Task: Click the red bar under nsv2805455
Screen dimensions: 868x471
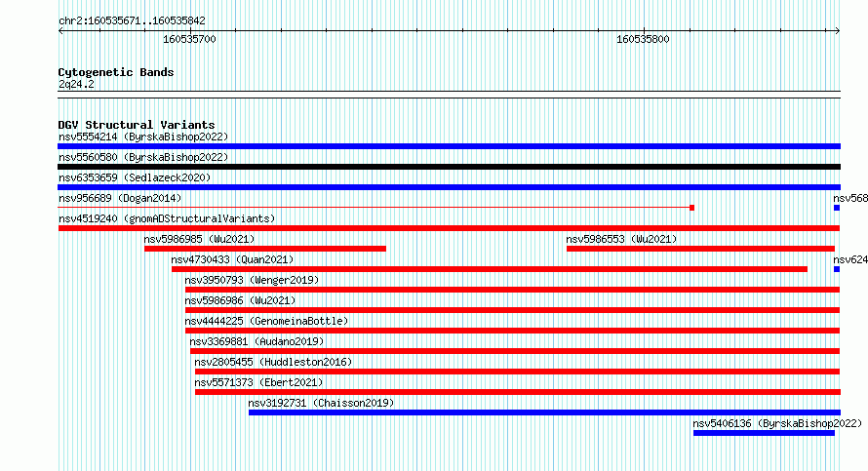Action: pos(517,372)
